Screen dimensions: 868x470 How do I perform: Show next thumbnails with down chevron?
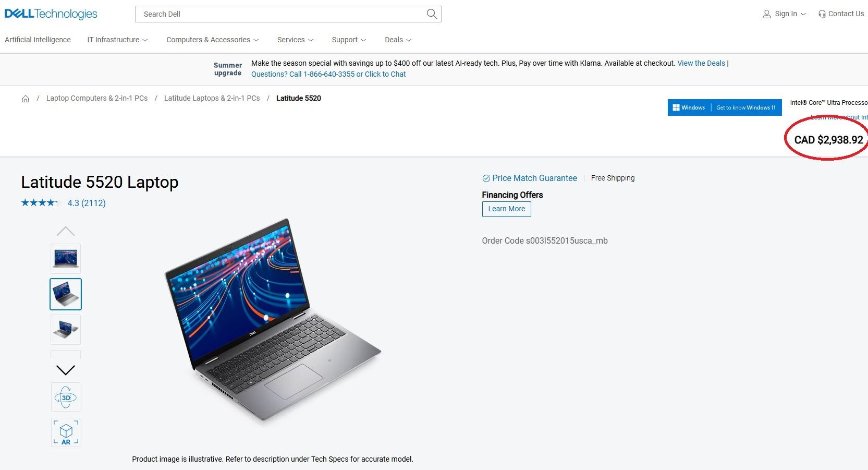click(66, 370)
